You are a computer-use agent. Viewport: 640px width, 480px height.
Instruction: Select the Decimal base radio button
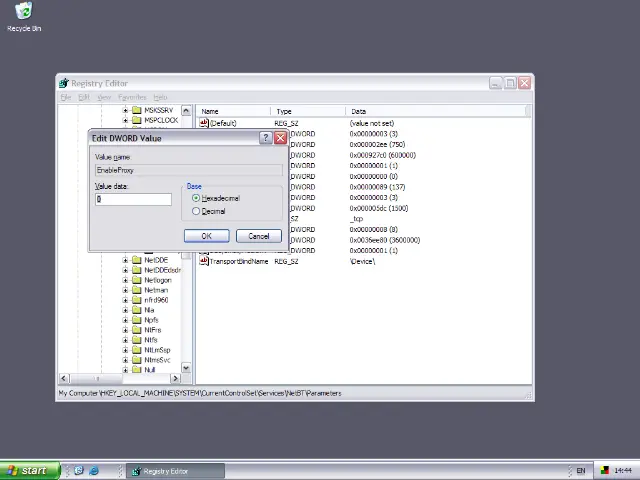pos(196,211)
